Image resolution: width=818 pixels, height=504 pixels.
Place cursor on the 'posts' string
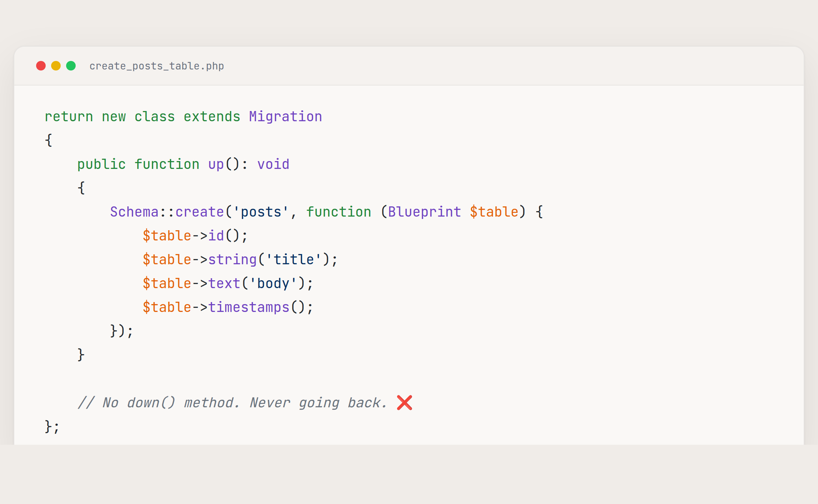tap(261, 212)
